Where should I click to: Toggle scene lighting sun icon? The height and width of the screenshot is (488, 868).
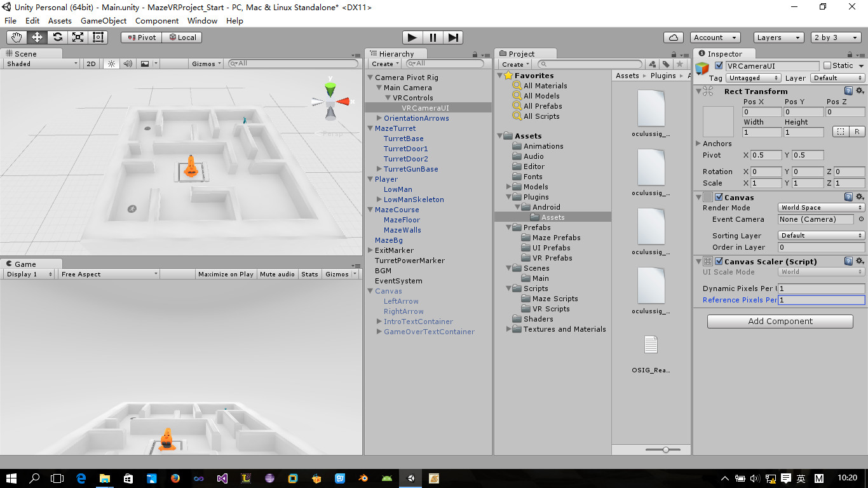tap(112, 64)
